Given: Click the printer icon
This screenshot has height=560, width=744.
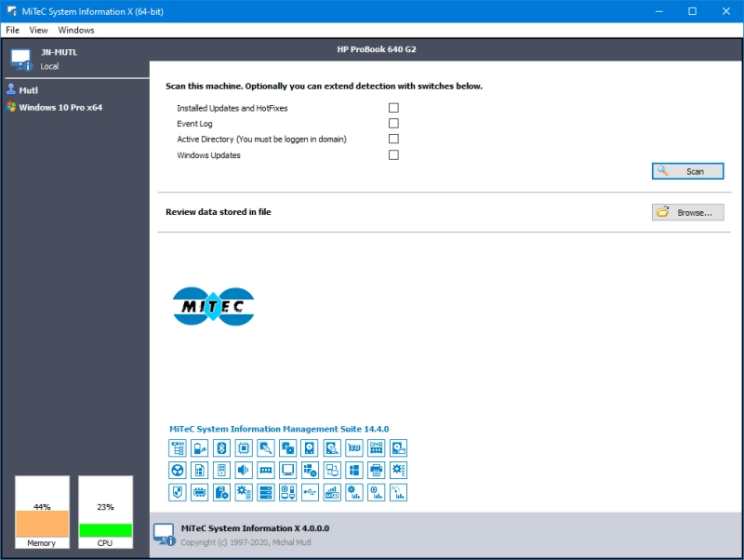Looking at the screenshot, I should 377,471.
